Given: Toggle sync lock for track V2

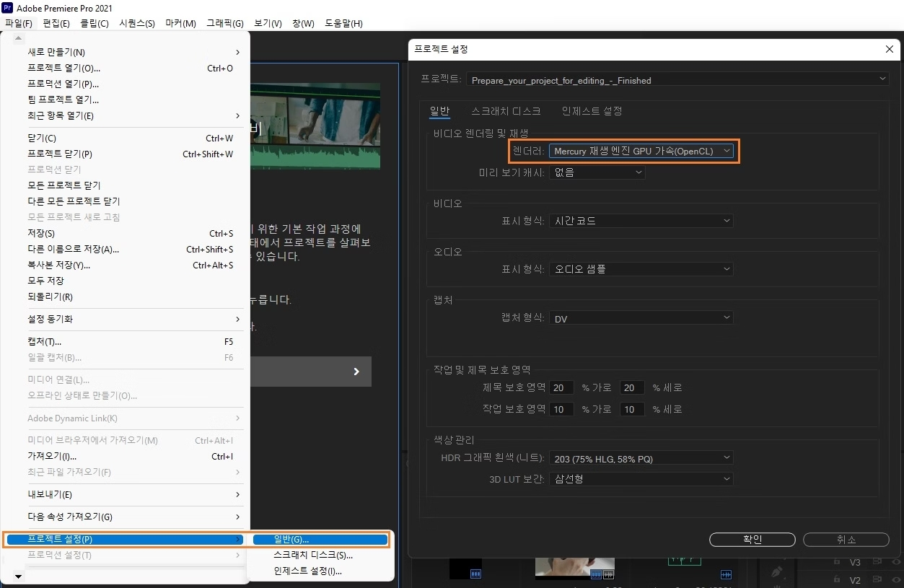Looking at the screenshot, I should coord(877,580).
